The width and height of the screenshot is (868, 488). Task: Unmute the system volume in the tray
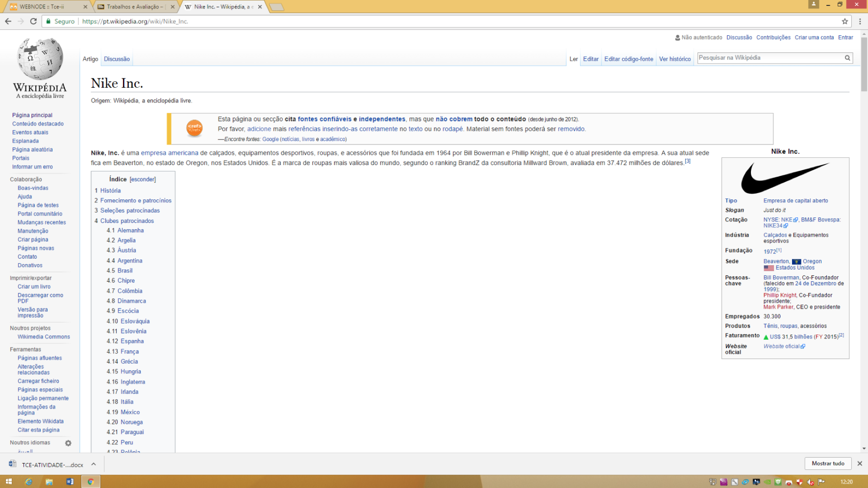point(811,482)
